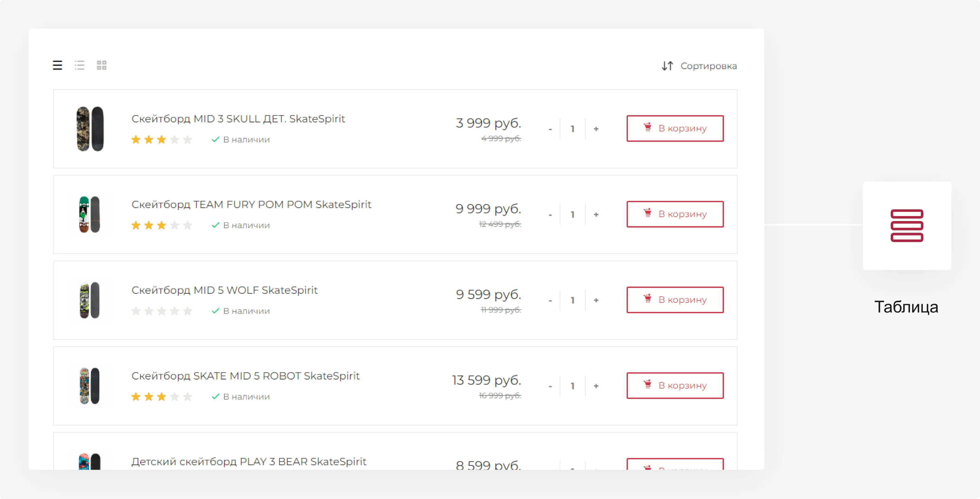
Task: Increase quantity for MID 5 WOLF skateboard
Action: pos(596,300)
